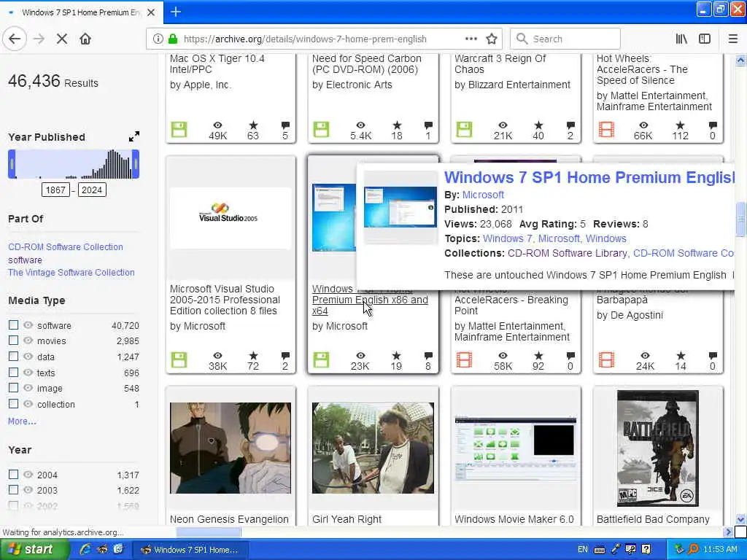Screen dimensions: 747x560
Task: Click reviews bubble on Windows 7 card
Action: [428, 356]
